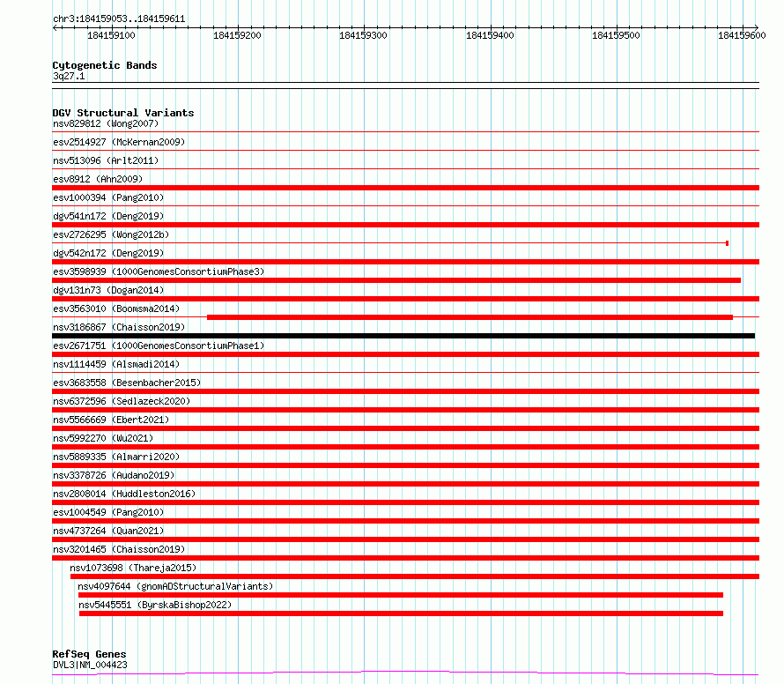The height and width of the screenshot is (684, 784).
Task: Open the RefSeq Genes track title
Action: click(x=89, y=654)
